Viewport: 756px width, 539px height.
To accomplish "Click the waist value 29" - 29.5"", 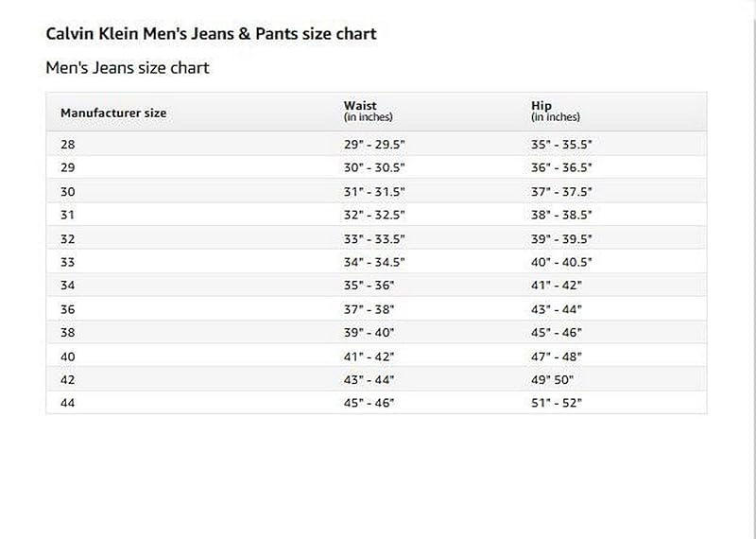I will (x=374, y=145).
